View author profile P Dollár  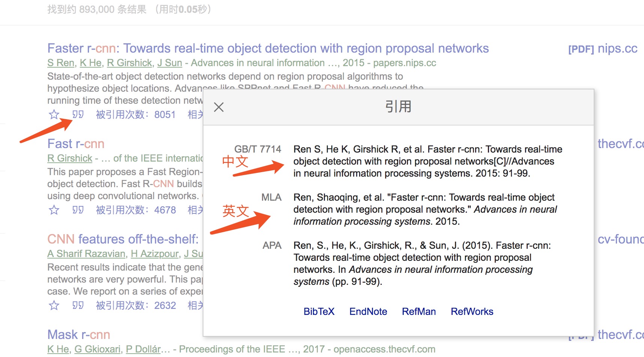coord(144,349)
